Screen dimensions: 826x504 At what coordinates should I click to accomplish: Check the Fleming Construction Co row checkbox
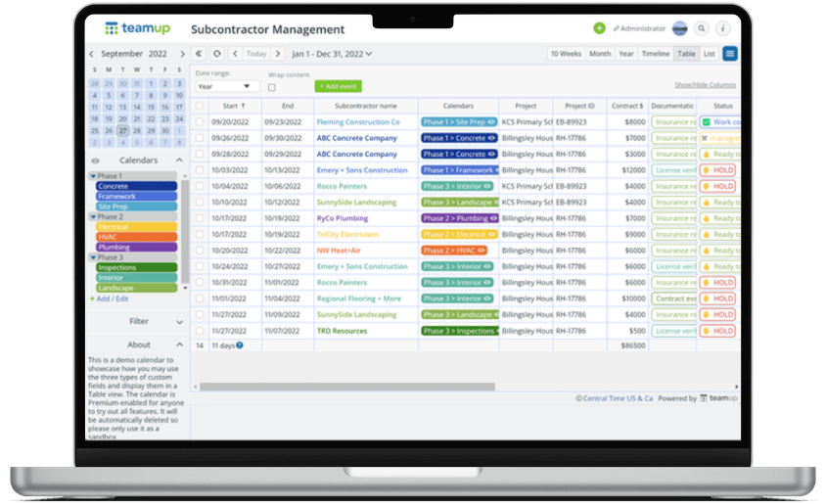(200, 122)
